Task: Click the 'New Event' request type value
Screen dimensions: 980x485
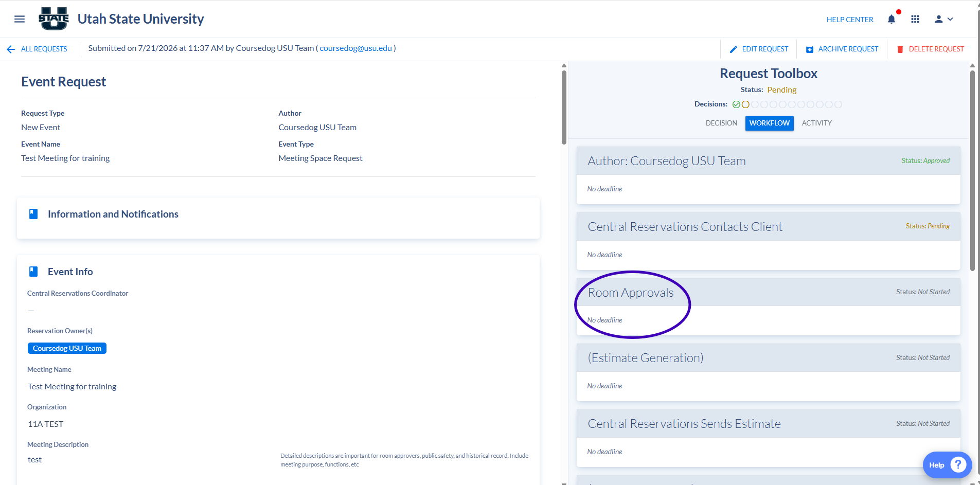Action: click(41, 128)
